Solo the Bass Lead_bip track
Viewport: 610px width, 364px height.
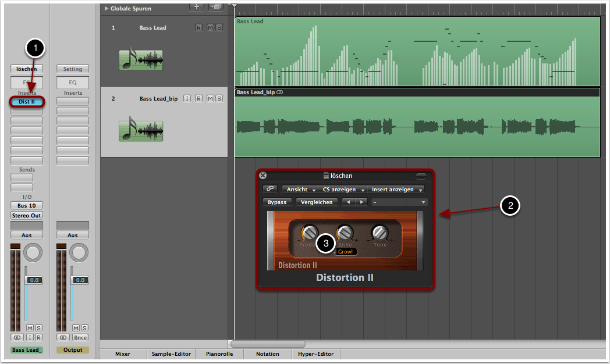click(219, 99)
